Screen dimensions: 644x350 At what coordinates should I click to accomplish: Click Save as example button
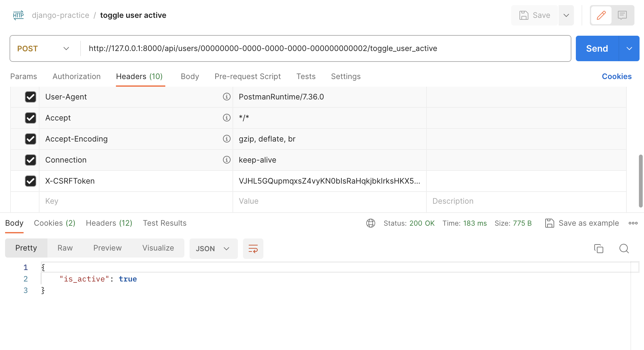pyautogui.click(x=582, y=223)
